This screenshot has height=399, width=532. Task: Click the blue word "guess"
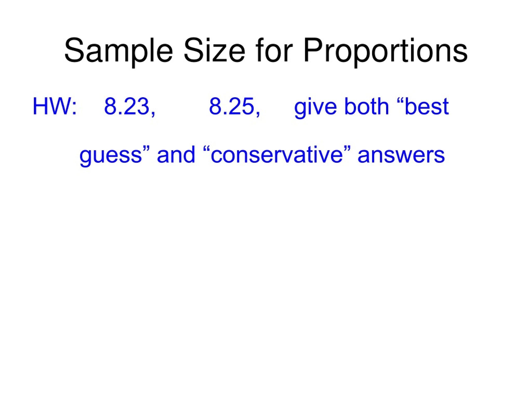click(111, 156)
